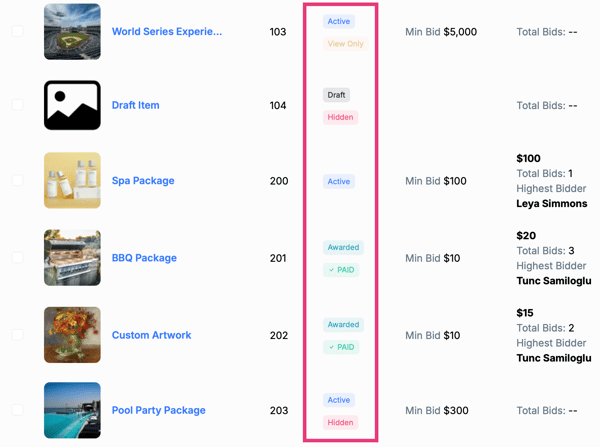Click the PAID badge on BBQ Package

(342, 270)
